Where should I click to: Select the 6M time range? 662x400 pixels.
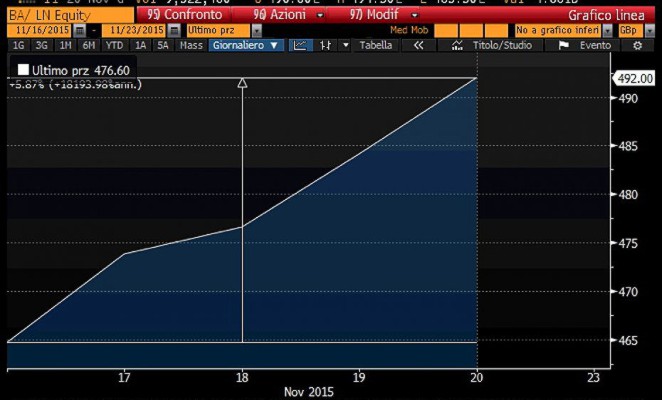[x=89, y=46]
